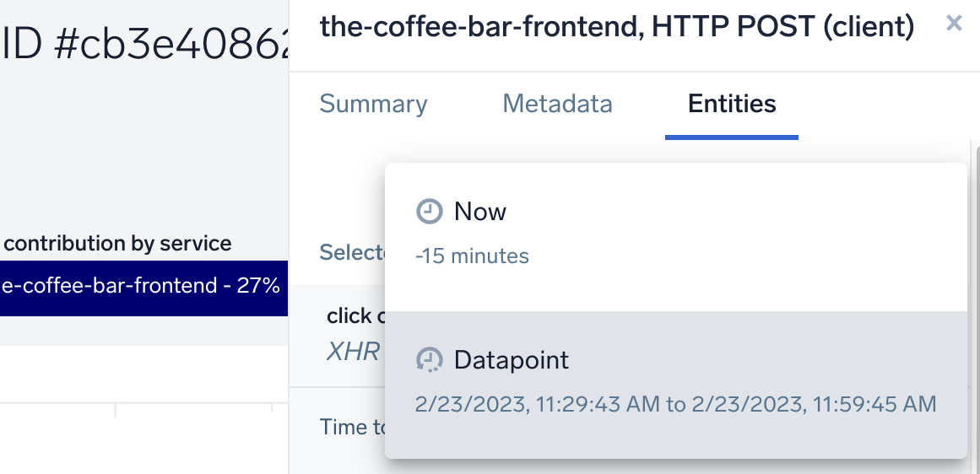Click the the-coffee-bar-frontend 27% bar

tap(143, 286)
